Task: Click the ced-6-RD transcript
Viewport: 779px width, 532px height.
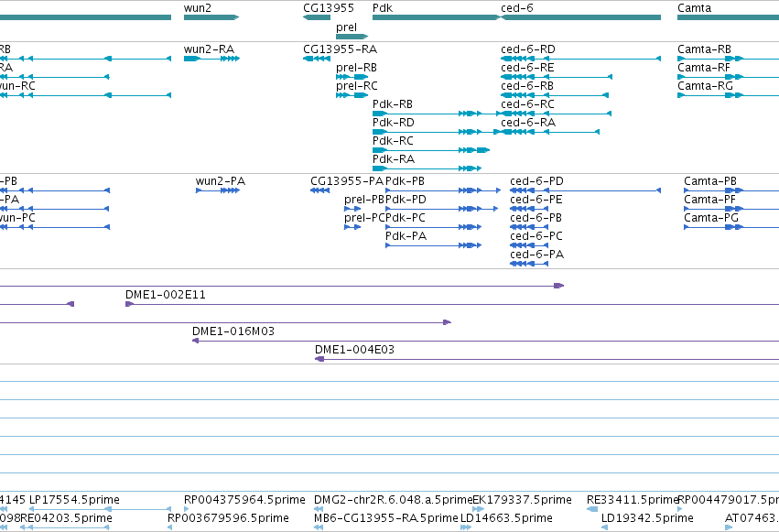Action: coord(580,59)
